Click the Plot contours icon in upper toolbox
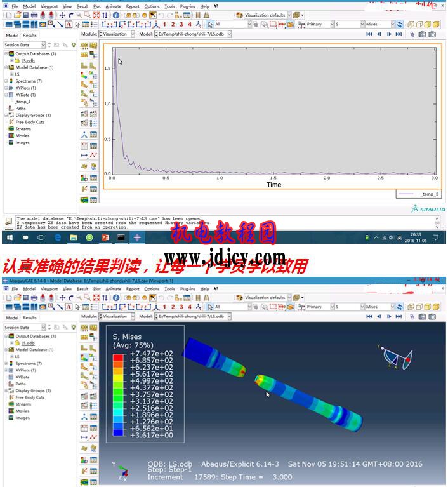The width and height of the screenshot is (448, 487). click(84, 75)
